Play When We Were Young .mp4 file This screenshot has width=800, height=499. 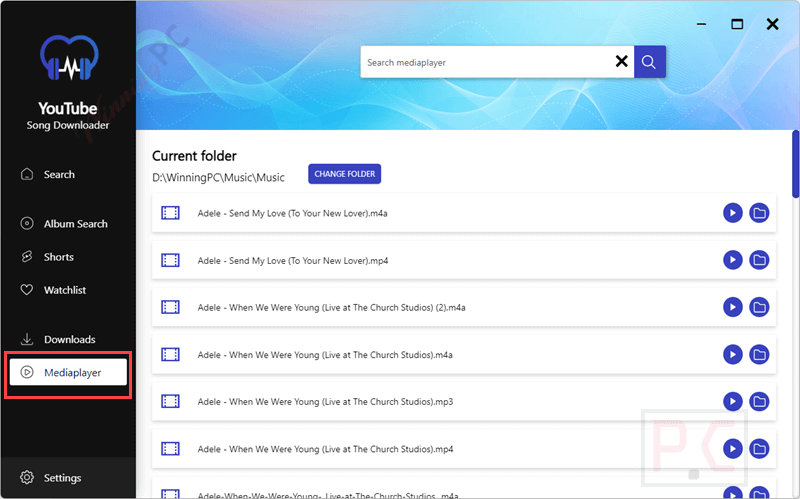click(x=733, y=449)
